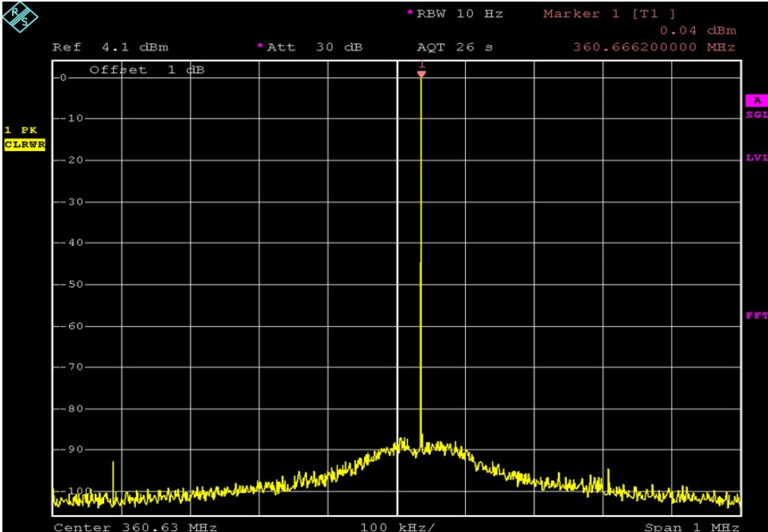
Task: Click the 'Offset 1 dB' label
Action: [146, 70]
